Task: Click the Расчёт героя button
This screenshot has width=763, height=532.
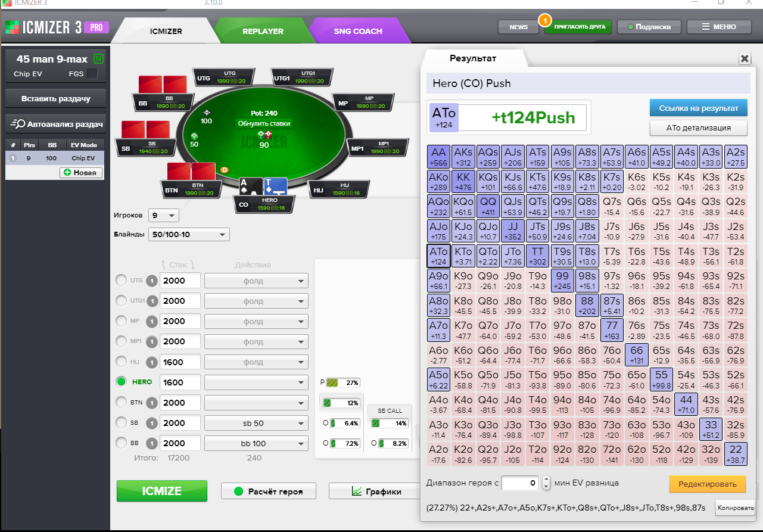Action: pos(267,491)
